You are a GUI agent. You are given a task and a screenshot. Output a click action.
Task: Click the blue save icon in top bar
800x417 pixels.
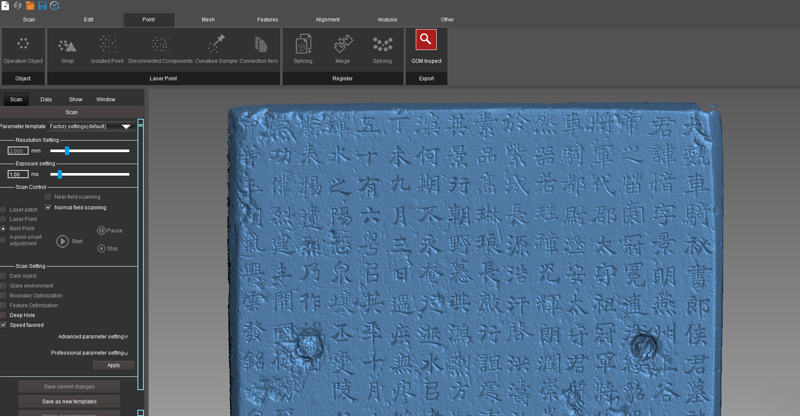(42, 6)
